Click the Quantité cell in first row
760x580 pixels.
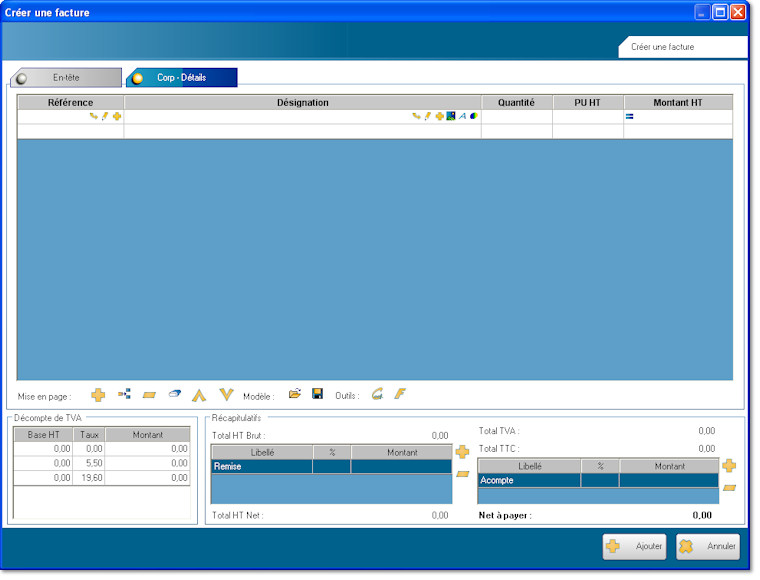[516, 117]
